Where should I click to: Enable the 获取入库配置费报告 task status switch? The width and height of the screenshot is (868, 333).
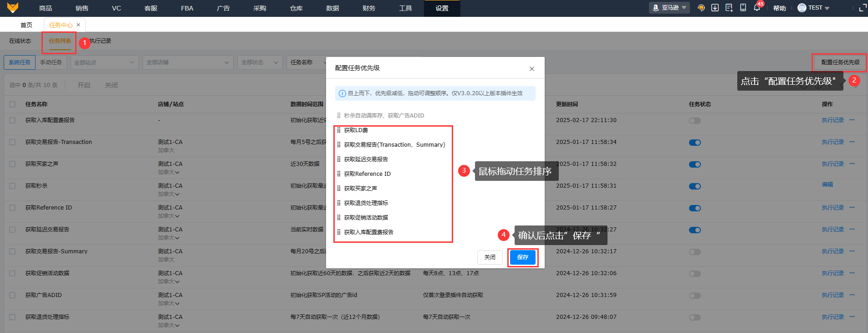(x=695, y=121)
